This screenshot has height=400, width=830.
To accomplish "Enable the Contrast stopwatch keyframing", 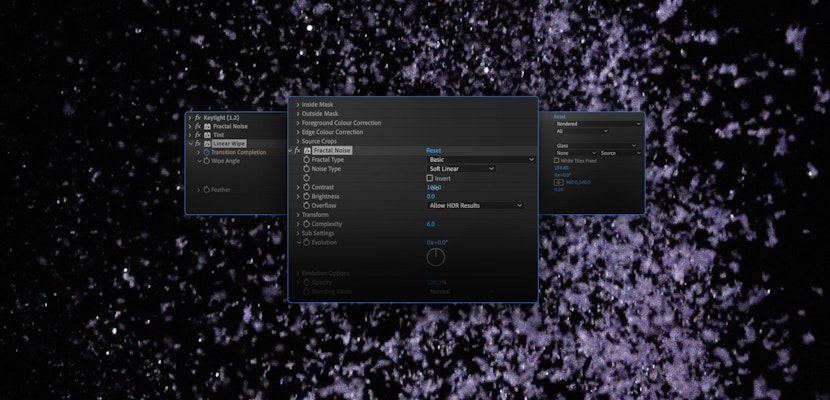I will (307, 187).
